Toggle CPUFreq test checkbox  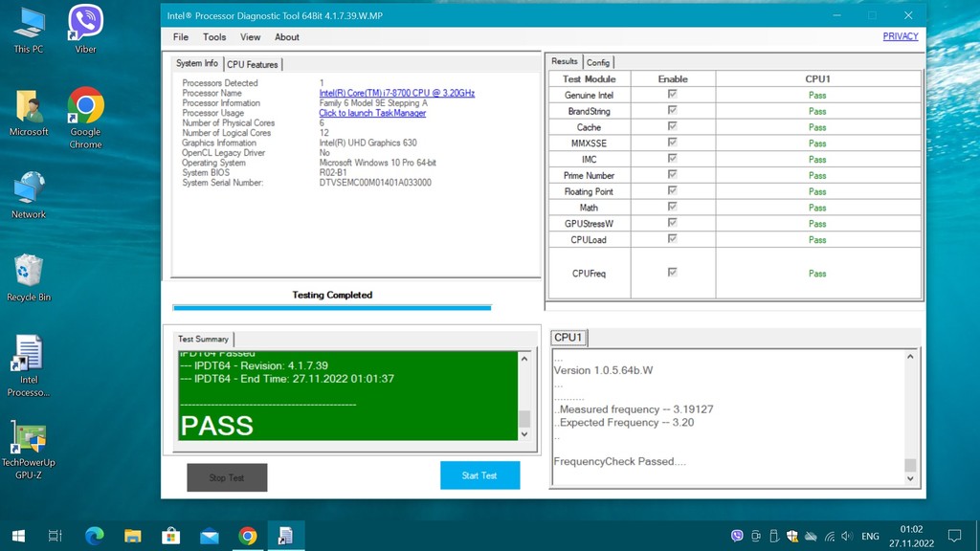pyautogui.click(x=673, y=273)
